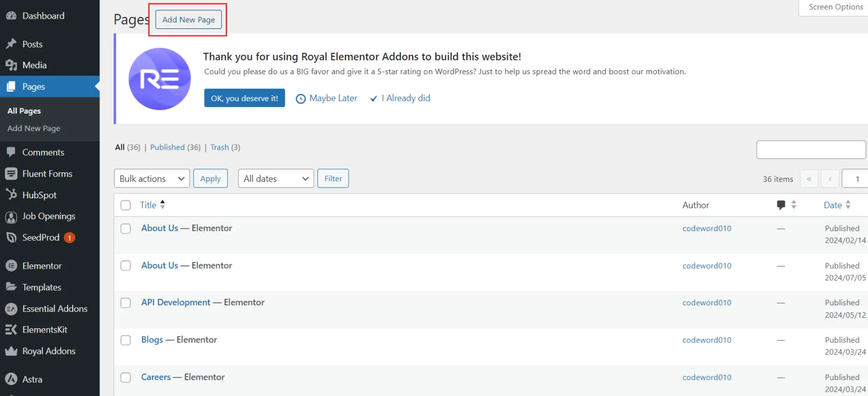Click the first page pagination arrow
The width and height of the screenshot is (868, 396).
[809, 179]
